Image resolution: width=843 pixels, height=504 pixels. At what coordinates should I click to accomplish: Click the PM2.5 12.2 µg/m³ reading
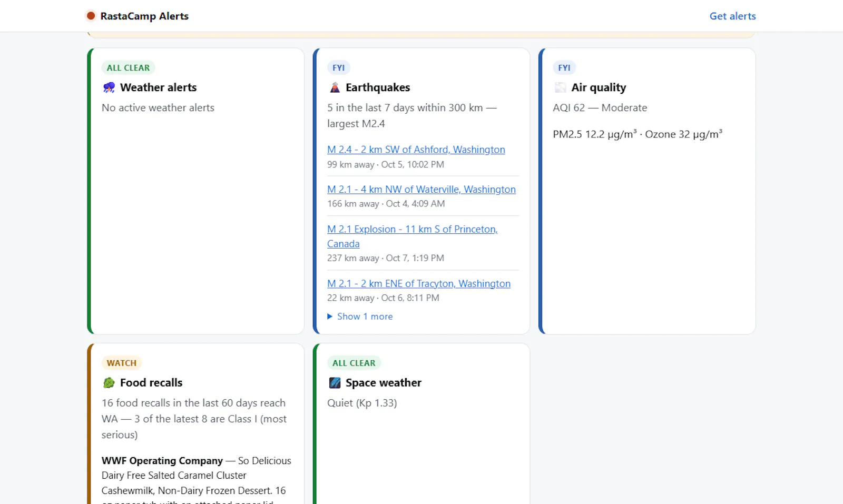coord(595,134)
